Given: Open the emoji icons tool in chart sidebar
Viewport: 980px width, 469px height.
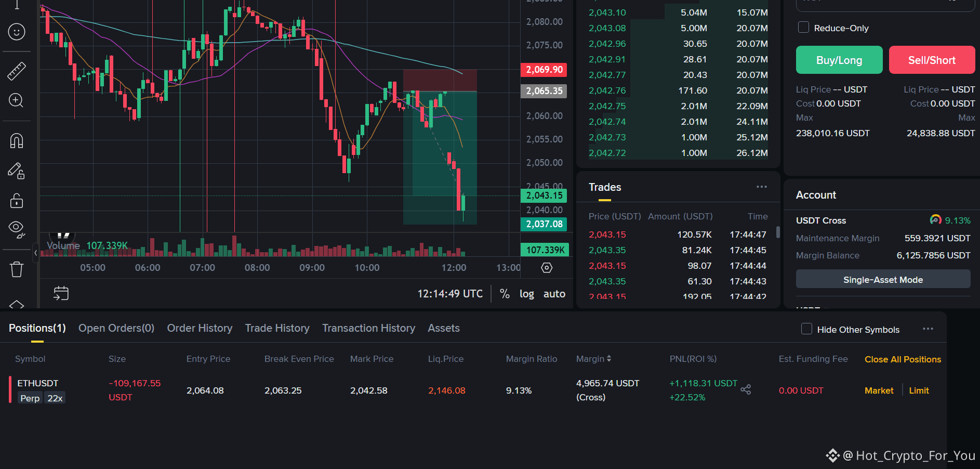Looking at the screenshot, I should (17, 32).
